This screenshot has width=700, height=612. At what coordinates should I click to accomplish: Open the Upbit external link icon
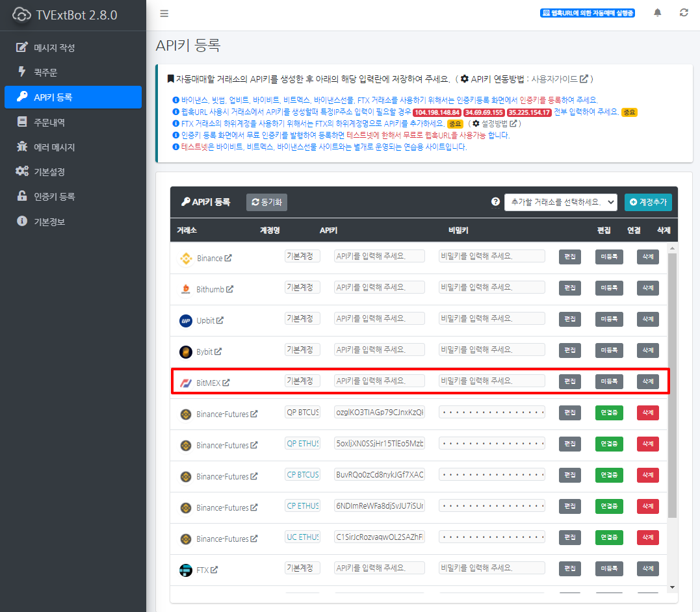pyautogui.click(x=220, y=320)
